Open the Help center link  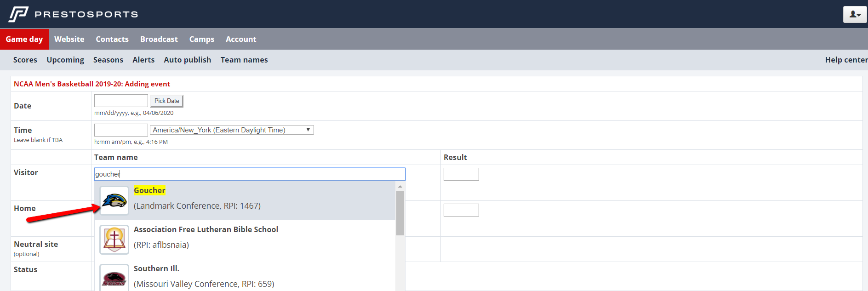click(x=846, y=60)
